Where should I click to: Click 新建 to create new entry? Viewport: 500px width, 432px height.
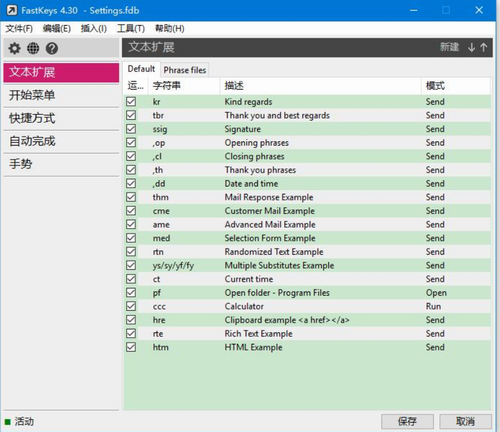pos(449,47)
